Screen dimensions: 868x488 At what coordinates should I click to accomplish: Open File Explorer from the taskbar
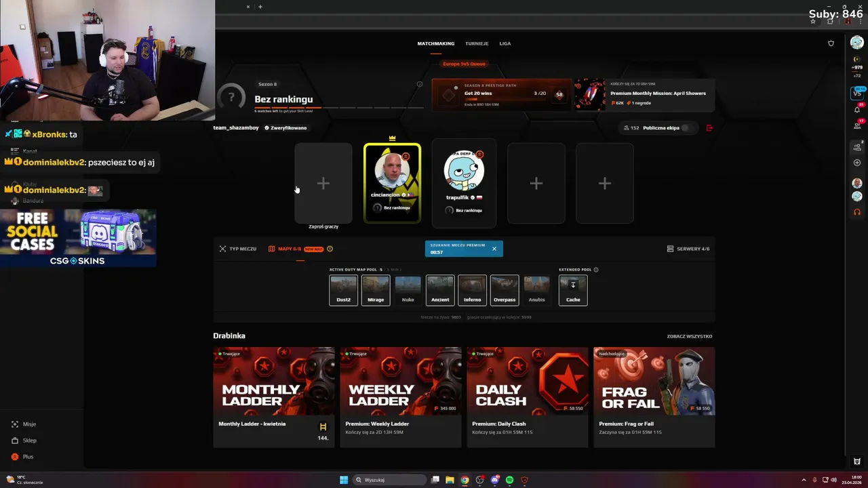click(x=450, y=480)
